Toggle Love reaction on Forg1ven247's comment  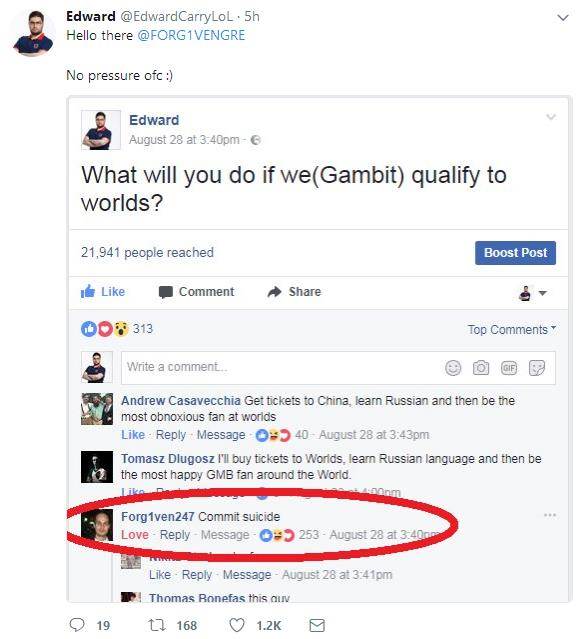[135, 534]
